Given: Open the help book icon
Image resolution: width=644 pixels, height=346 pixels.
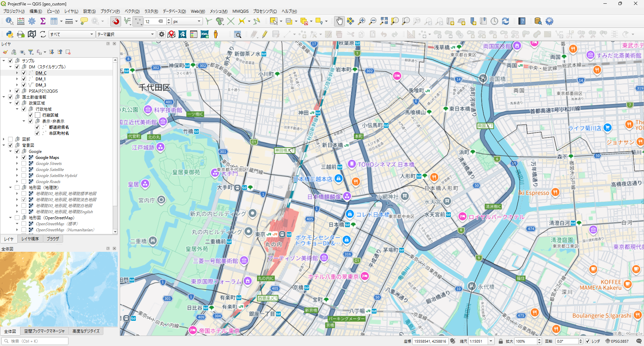Looking at the screenshot, I should coord(522,21).
